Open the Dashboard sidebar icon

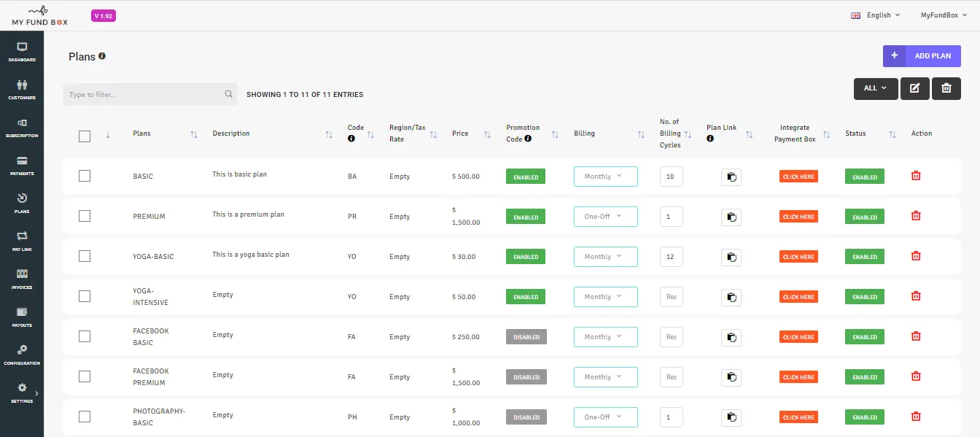coord(22,51)
